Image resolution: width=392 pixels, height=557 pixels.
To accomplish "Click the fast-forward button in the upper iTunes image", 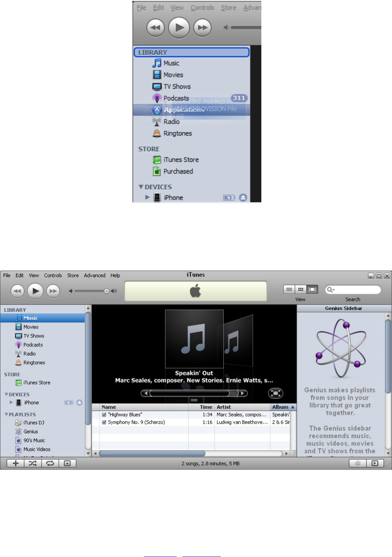I will 202,28.
